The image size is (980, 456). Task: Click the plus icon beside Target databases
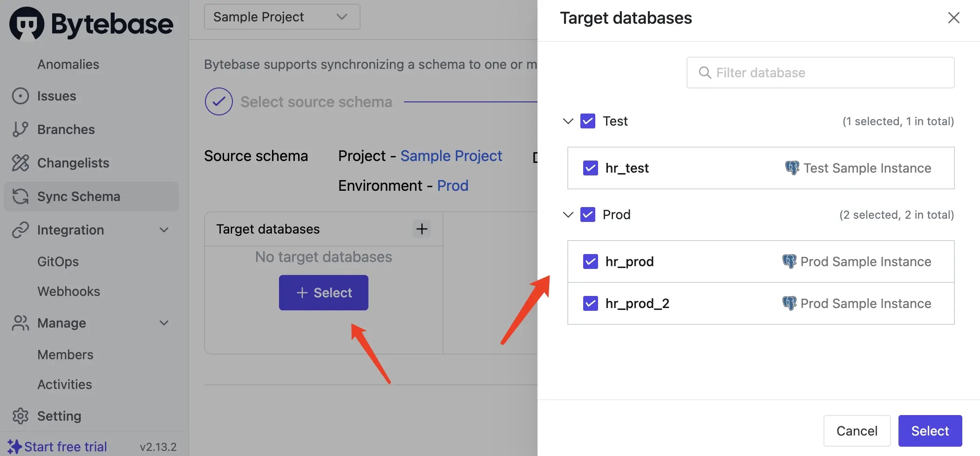pyautogui.click(x=421, y=229)
